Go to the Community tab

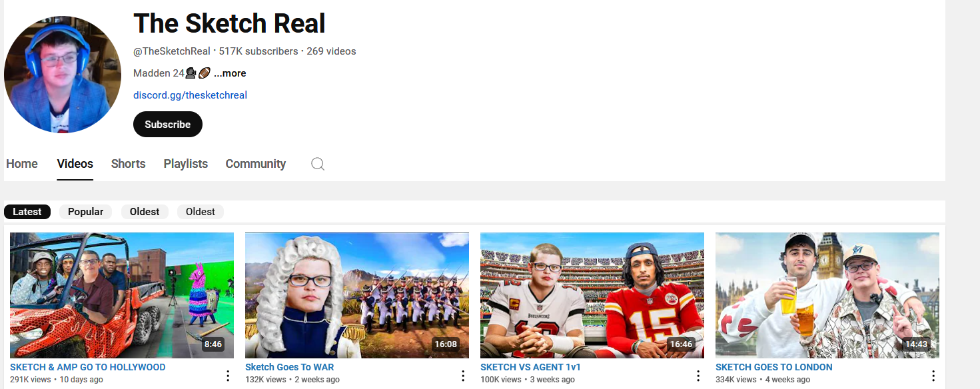(256, 164)
